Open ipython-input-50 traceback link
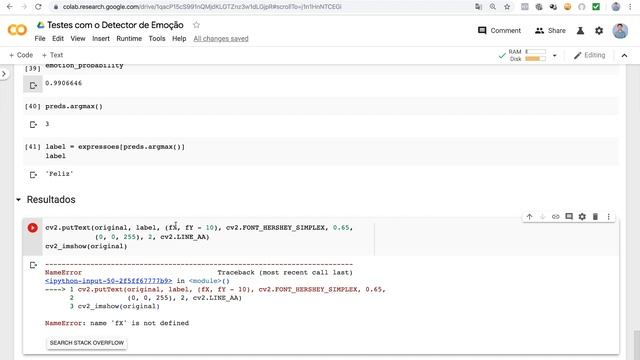 coord(109,281)
